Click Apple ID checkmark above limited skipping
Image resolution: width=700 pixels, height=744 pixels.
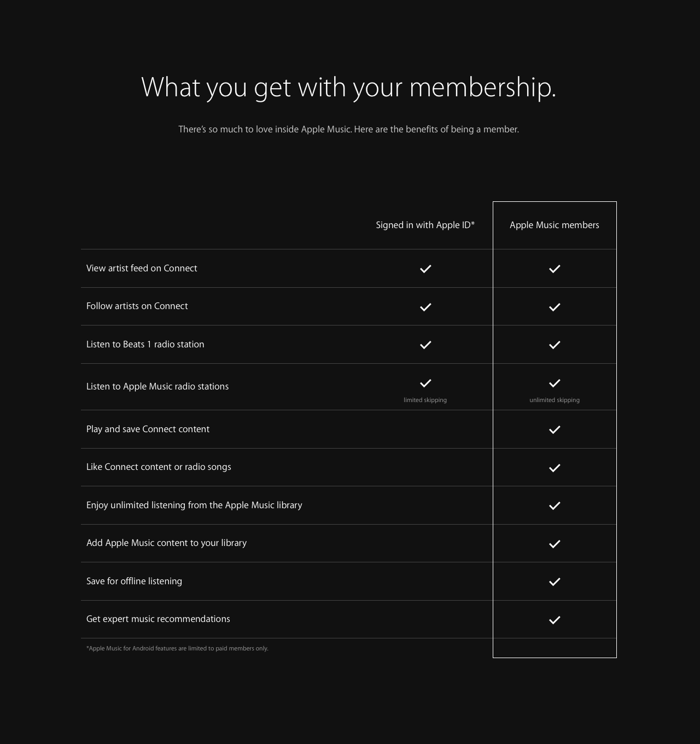(x=425, y=383)
